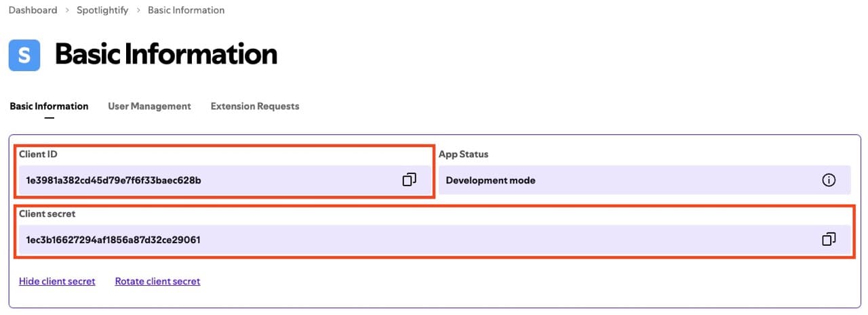
Task: Switch to the User Management tab
Action: (x=149, y=106)
